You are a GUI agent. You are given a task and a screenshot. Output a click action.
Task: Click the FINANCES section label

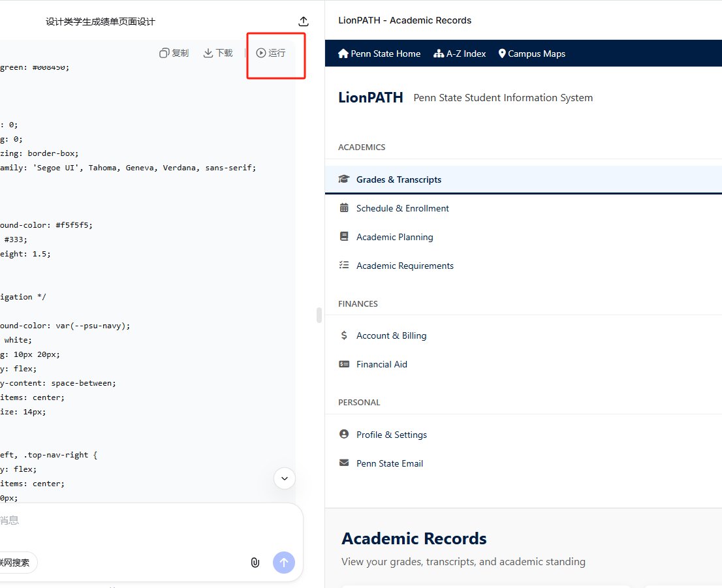coord(358,304)
